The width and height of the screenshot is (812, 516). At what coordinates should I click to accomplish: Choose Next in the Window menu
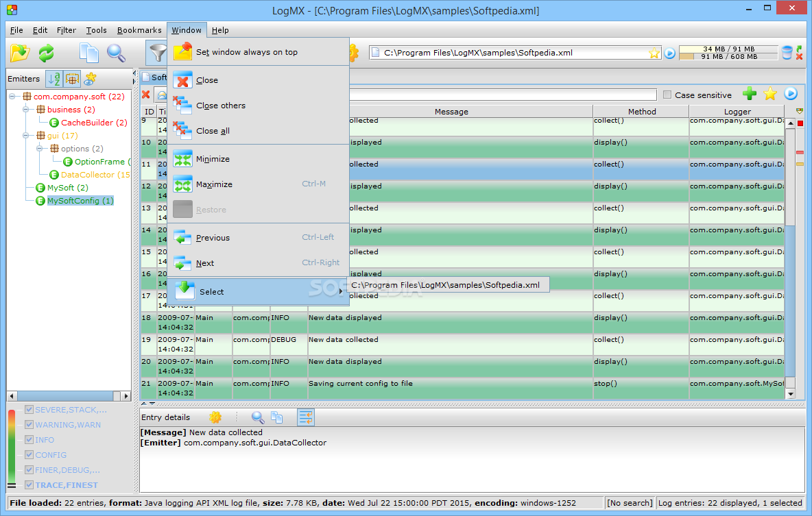coord(258,263)
